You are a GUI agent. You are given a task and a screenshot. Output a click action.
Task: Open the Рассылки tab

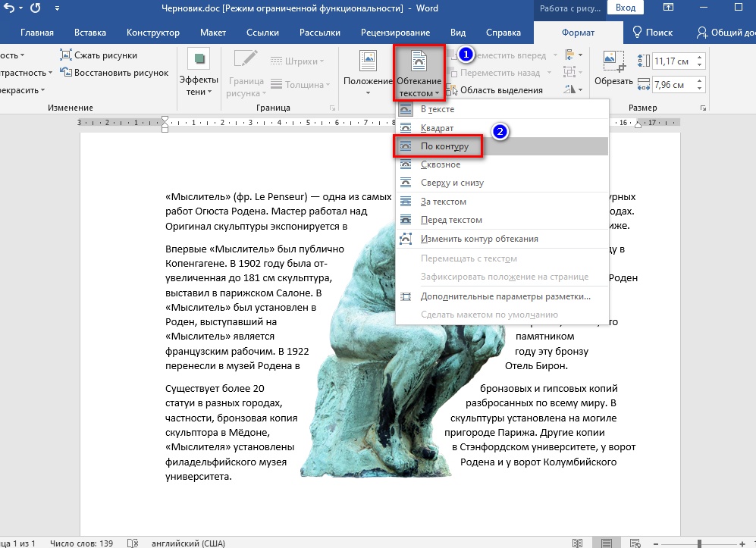320,33
